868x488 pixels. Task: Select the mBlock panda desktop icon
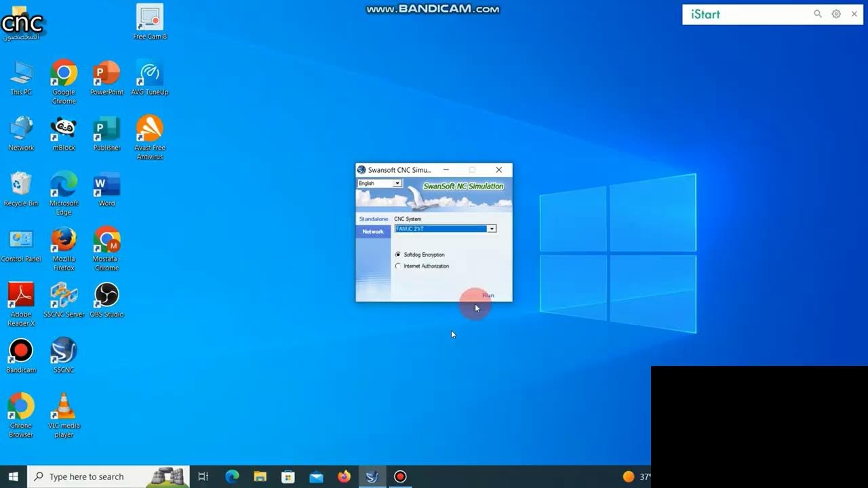pyautogui.click(x=64, y=133)
